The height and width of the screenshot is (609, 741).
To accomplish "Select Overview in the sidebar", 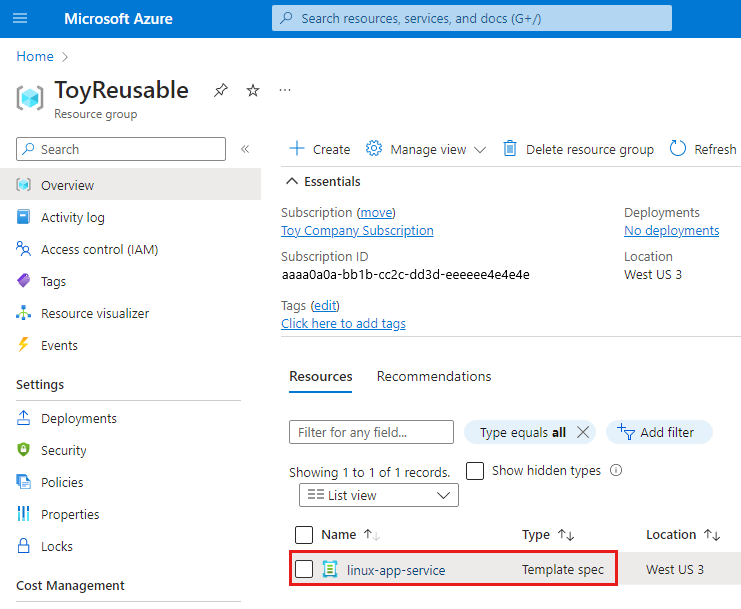I will pyautogui.click(x=130, y=185).
